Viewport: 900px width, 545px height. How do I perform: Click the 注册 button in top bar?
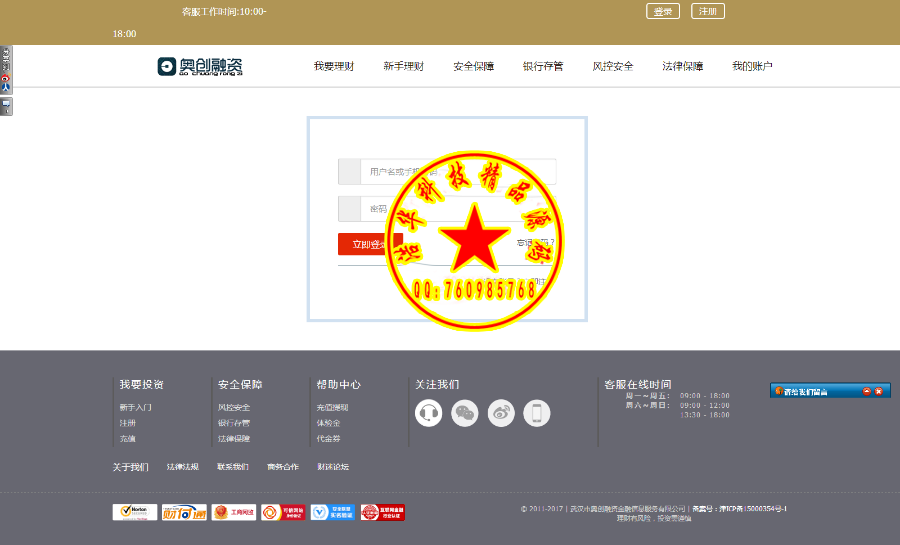pos(708,11)
